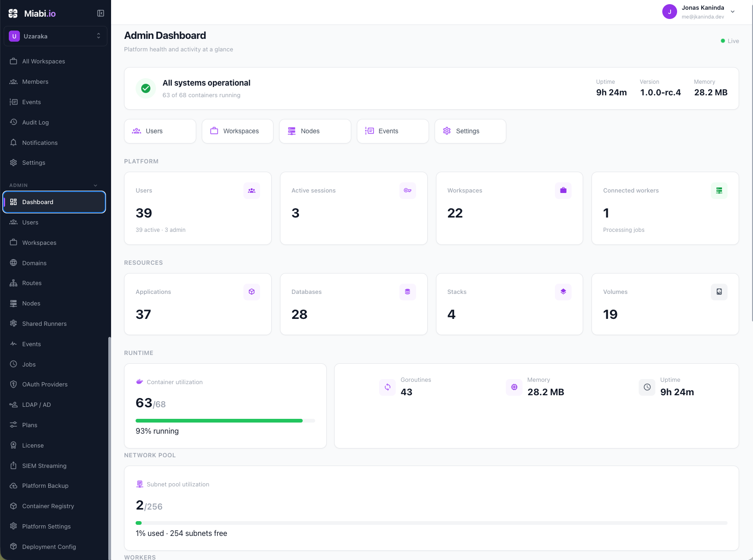This screenshot has width=753, height=560.
Task: Go to Members page
Action: pyautogui.click(x=55, y=81)
